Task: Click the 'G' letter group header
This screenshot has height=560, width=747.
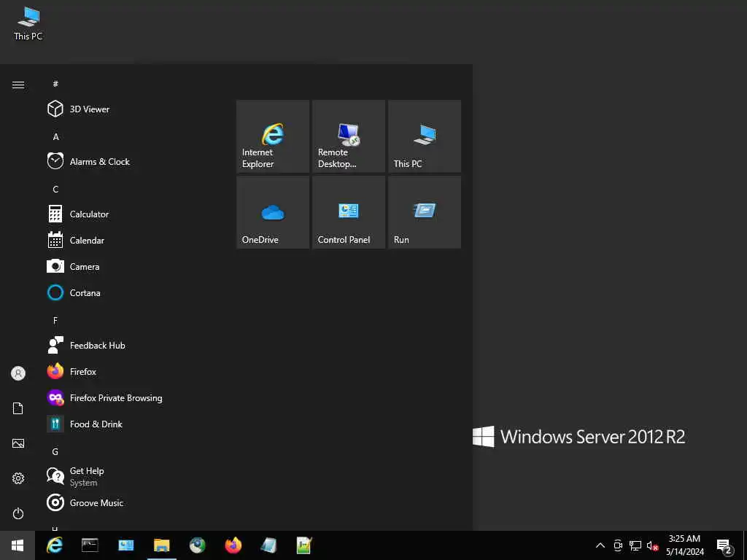Action: 55,451
